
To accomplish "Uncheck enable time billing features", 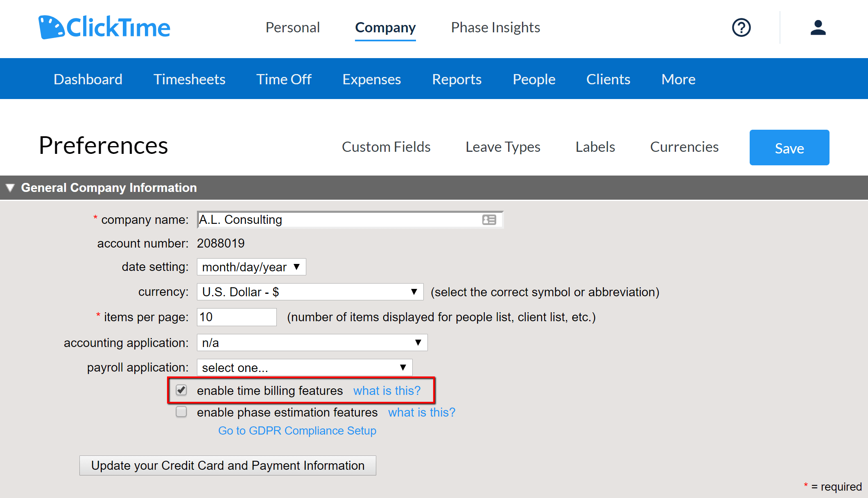I will click(181, 390).
